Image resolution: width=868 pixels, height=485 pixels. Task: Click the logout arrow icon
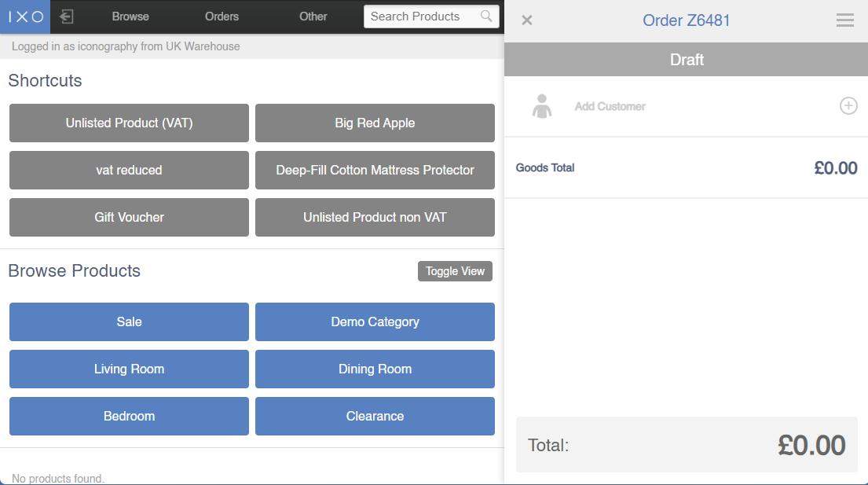tap(67, 17)
